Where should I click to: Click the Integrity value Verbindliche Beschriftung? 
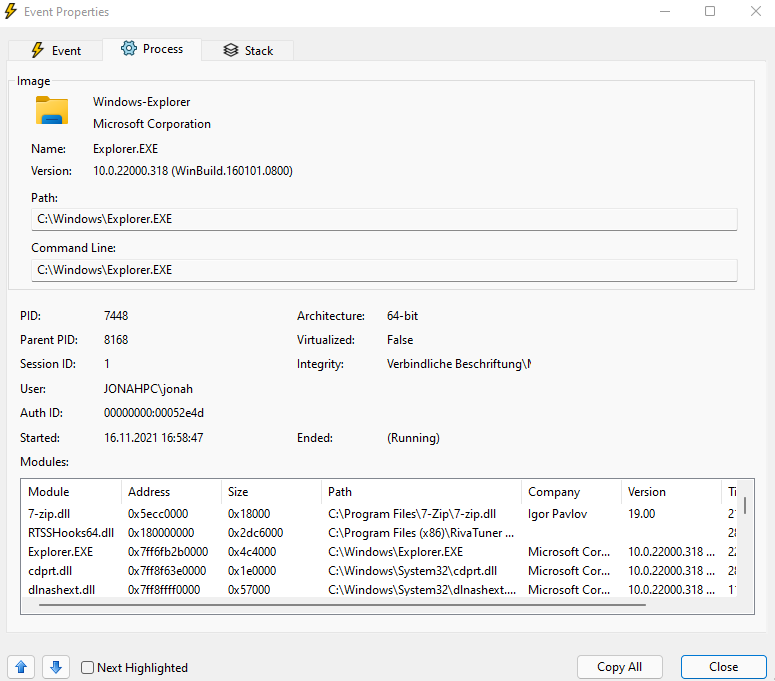[459, 364]
